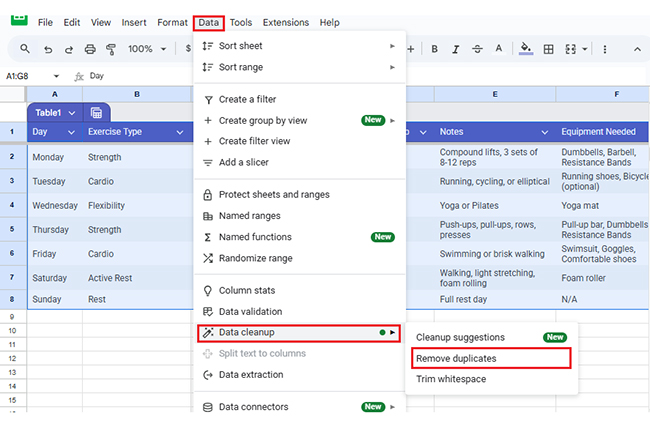Expand the Day column filter dropdown
The image size is (650, 432).
tap(71, 132)
